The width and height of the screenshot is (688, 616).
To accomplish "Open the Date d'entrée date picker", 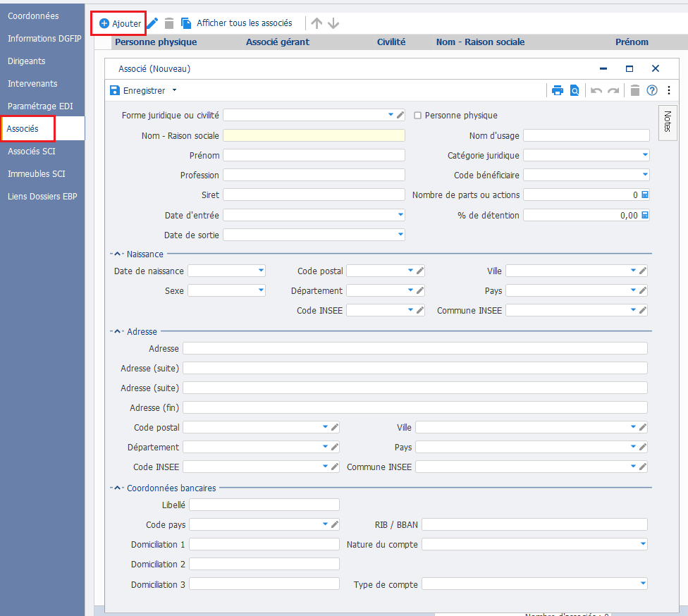I will (400, 214).
